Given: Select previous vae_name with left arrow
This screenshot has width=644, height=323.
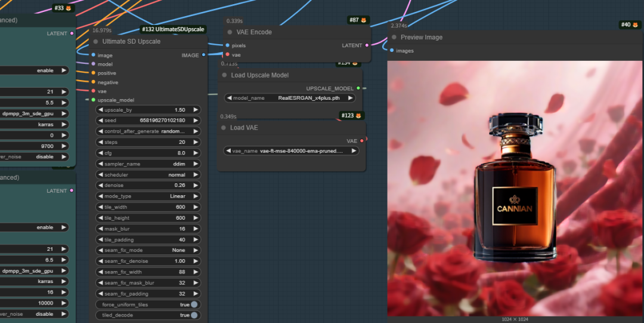Looking at the screenshot, I should coord(228,151).
